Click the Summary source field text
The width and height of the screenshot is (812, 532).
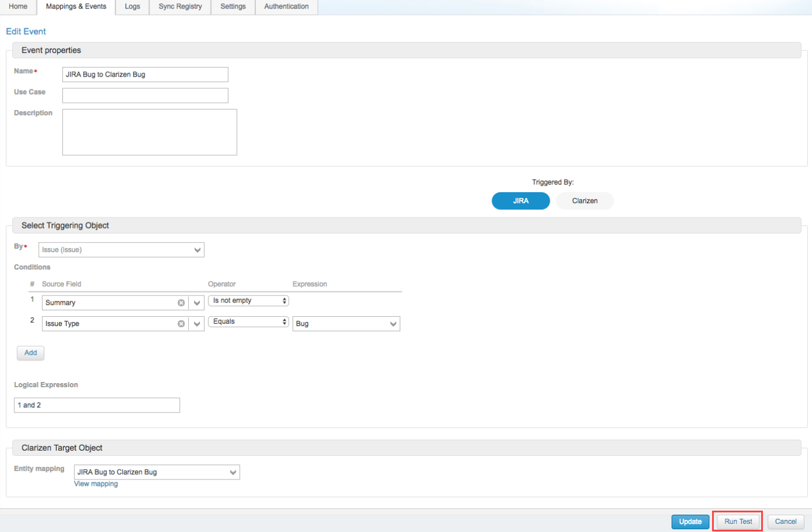click(x=61, y=303)
